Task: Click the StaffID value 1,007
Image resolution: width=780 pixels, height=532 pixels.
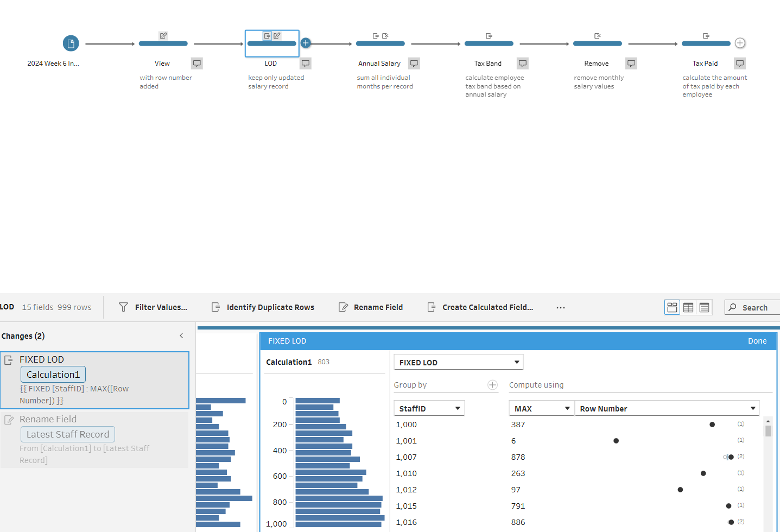Action: [407, 457]
